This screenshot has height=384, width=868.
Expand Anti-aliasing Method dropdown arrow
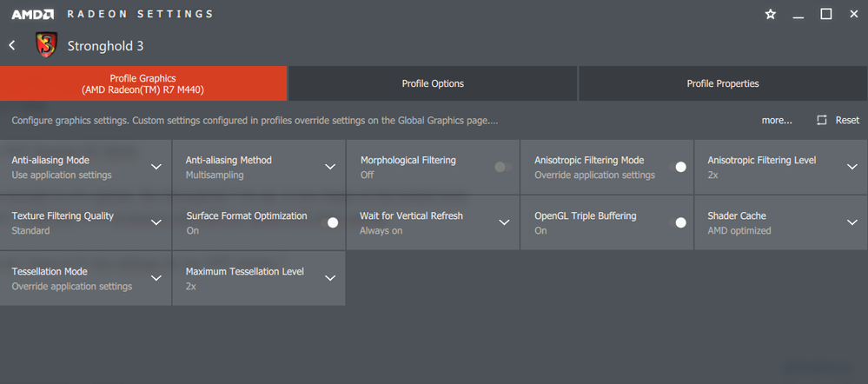pyautogui.click(x=330, y=167)
